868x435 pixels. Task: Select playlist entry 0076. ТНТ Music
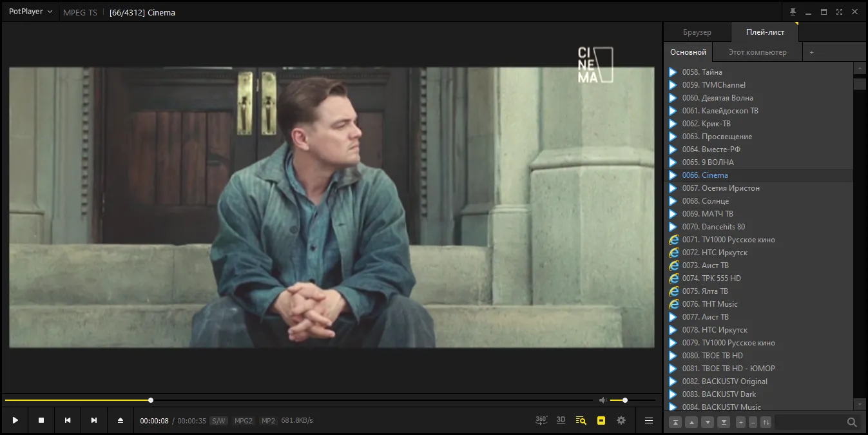758,304
